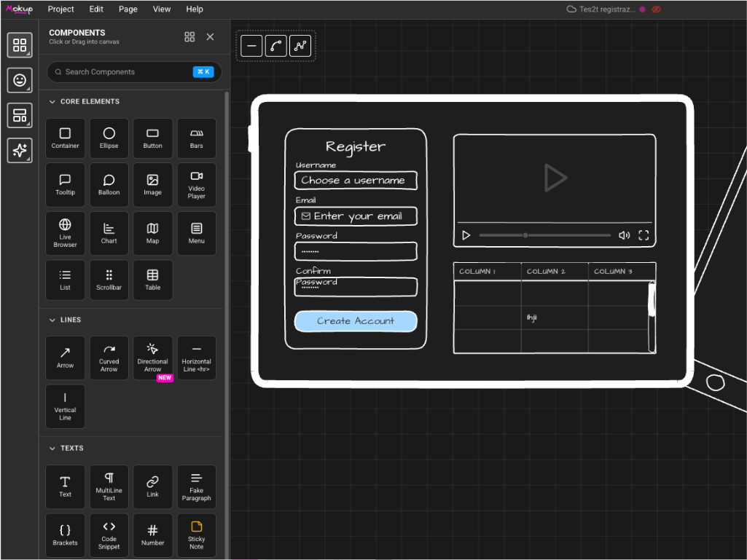Click the Create Account button
This screenshot has width=747, height=560.
point(356,321)
